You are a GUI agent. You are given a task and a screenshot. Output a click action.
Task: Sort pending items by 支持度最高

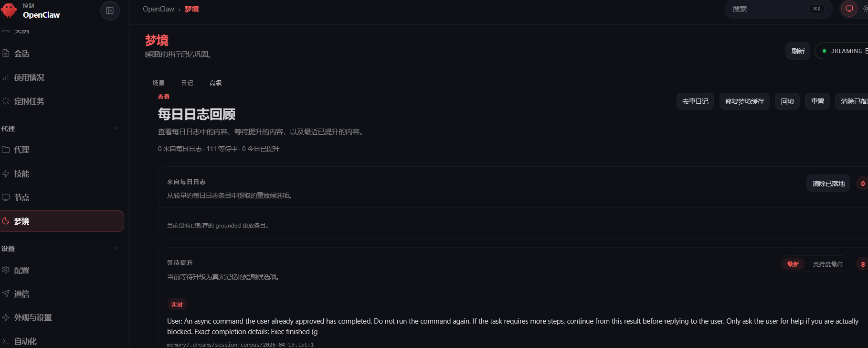[827, 264]
